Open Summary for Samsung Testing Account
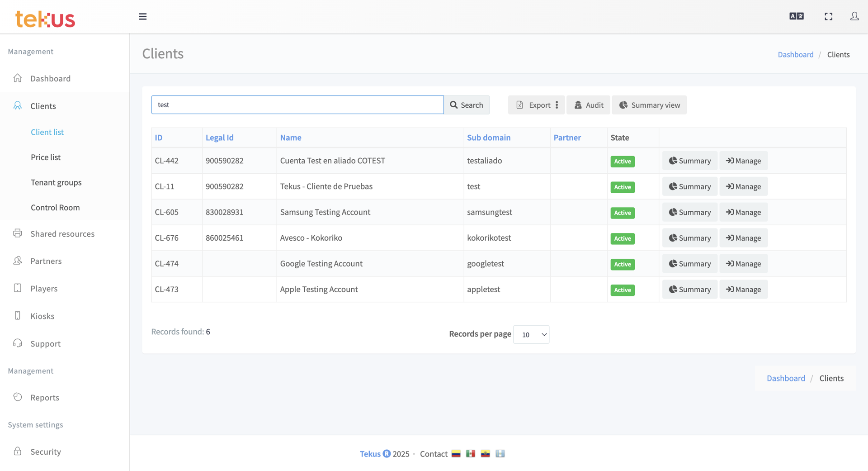The image size is (868, 471). click(x=689, y=212)
